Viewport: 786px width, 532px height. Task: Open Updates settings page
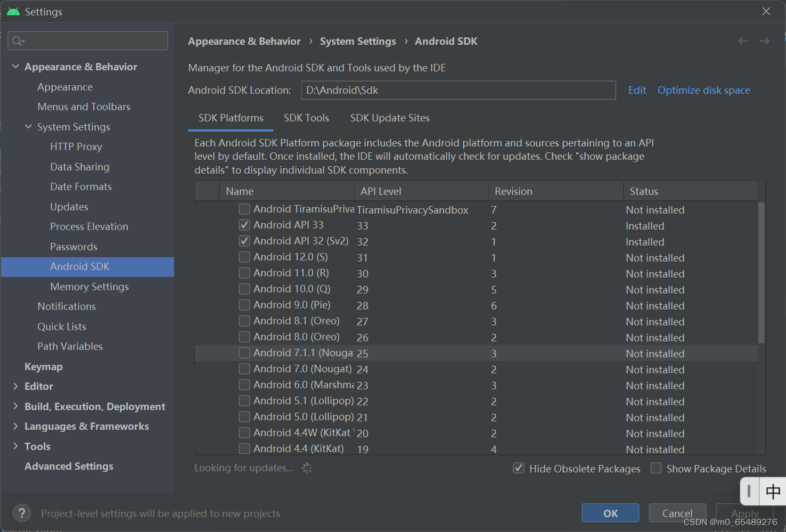tap(69, 207)
